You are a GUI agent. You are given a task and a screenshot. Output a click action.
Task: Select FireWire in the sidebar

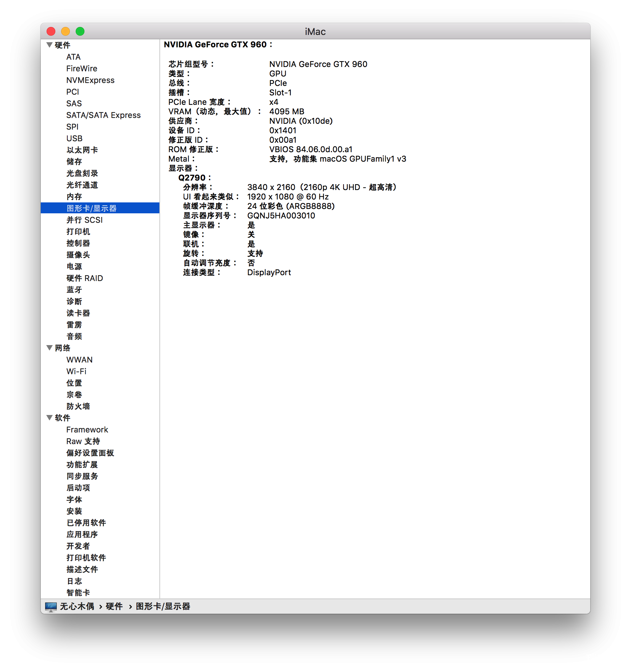[82, 68]
